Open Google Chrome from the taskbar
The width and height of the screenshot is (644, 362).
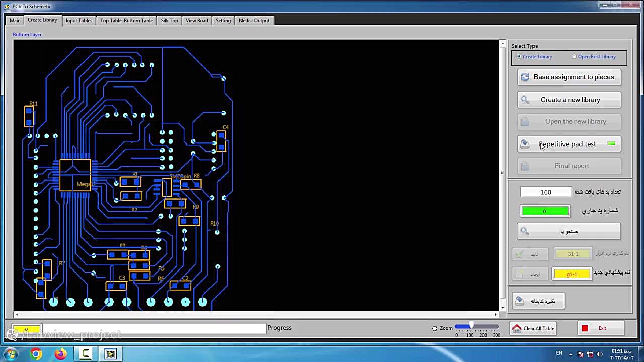coord(36,354)
